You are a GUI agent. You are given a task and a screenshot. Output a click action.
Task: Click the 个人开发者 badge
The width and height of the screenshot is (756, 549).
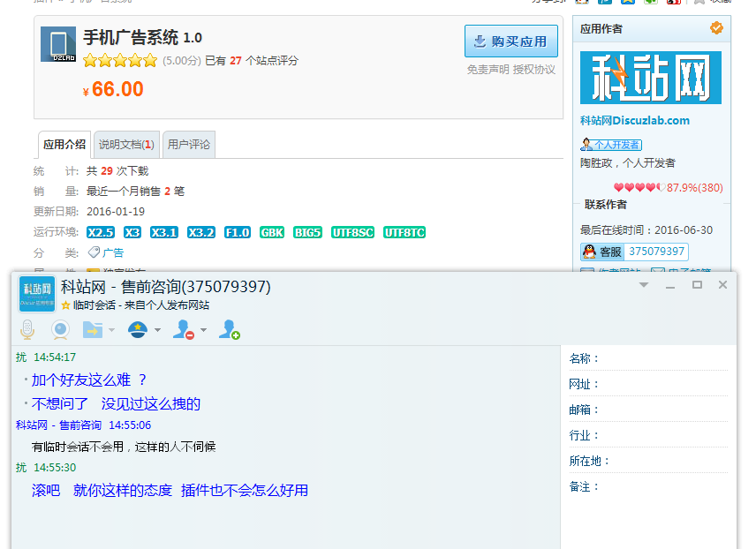[611, 145]
